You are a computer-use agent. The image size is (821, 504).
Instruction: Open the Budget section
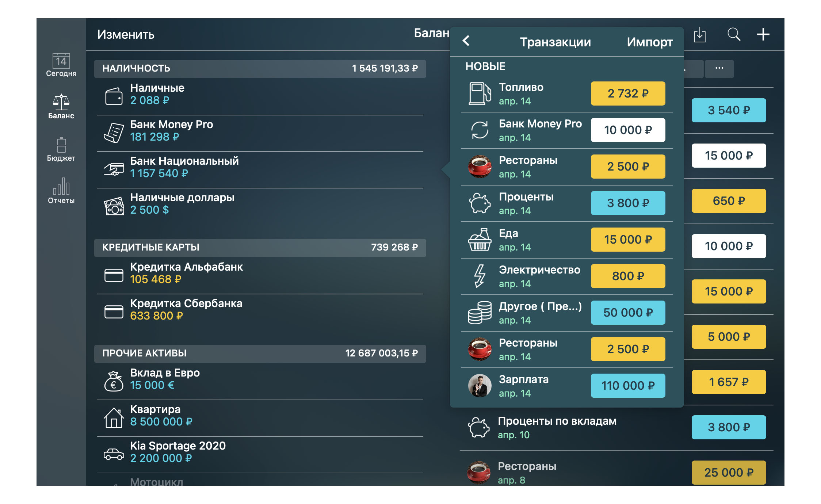(61, 149)
